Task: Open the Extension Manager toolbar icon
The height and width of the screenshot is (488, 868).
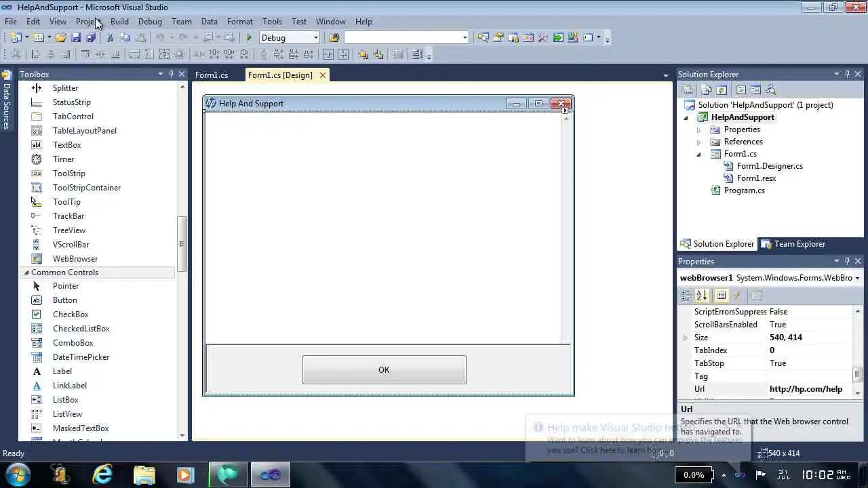Action: [573, 38]
